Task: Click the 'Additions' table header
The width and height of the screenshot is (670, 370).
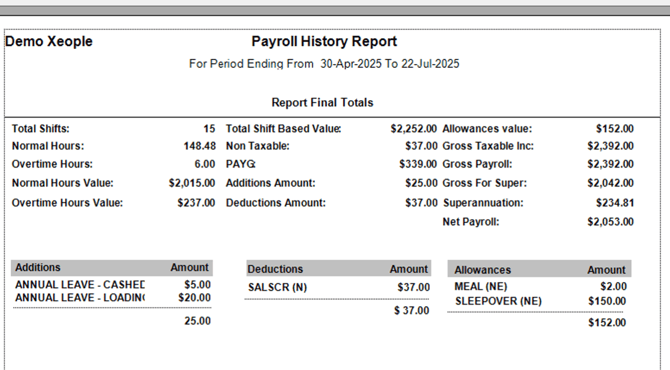Action: pos(38,267)
